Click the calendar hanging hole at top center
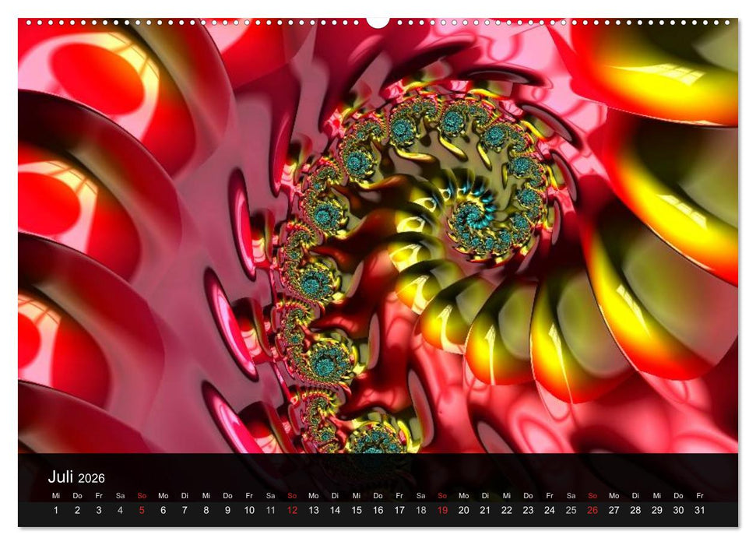This screenshot has width=756, height=545. [378, 21]
